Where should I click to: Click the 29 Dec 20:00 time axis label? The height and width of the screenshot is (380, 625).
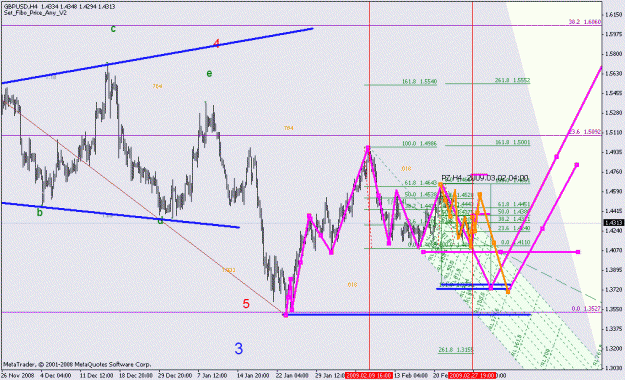click(175, 376)
